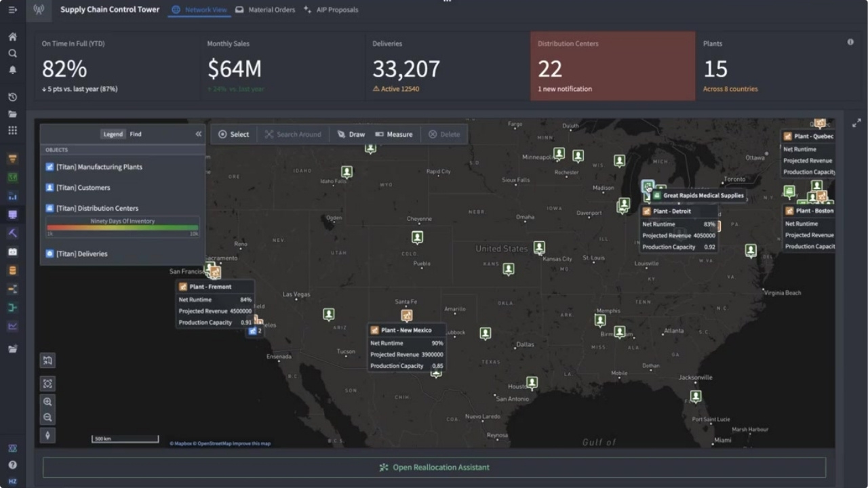Open the Reallocation Assistant
Viewport: 868px width, 488px height.
(434, 467)
